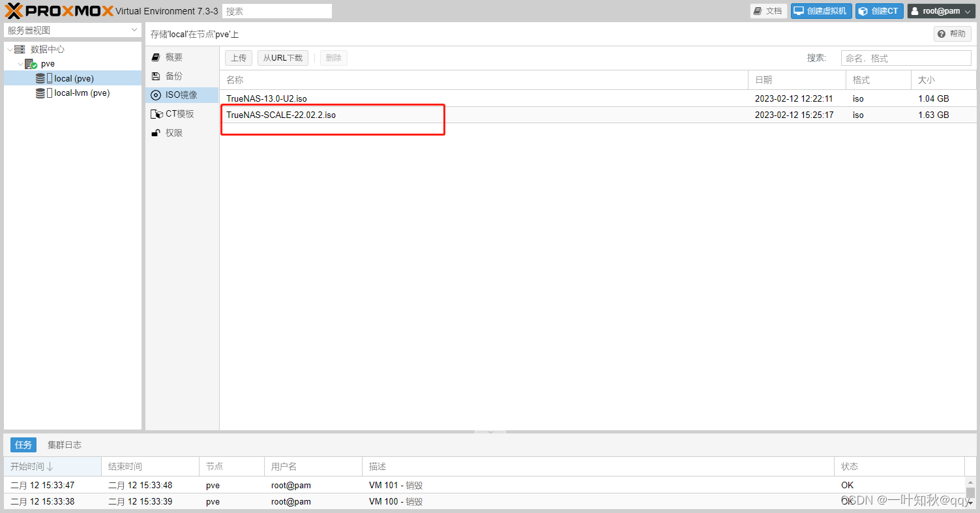The image size is (980, 513).
Task: Click the 从URL下载 button
Action: point(283,58)
